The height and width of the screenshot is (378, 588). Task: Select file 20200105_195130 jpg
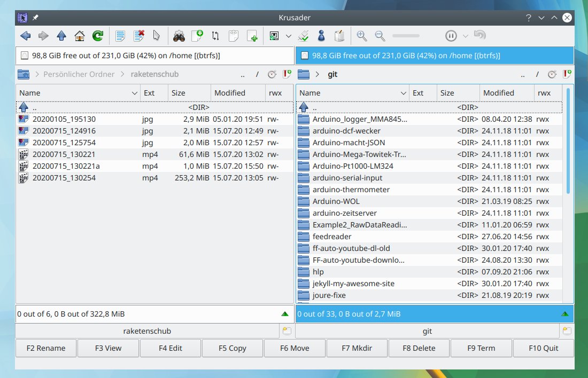154,119
